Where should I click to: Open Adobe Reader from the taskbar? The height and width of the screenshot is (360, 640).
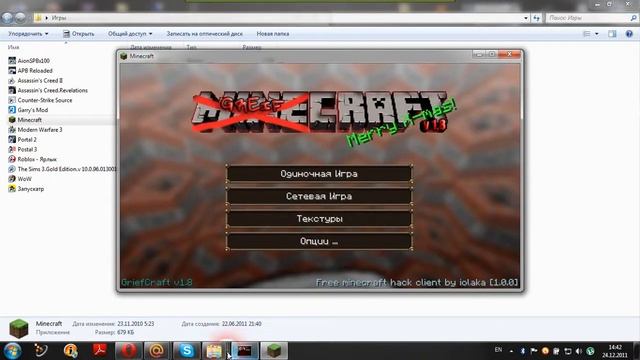[x=99, y=351]
